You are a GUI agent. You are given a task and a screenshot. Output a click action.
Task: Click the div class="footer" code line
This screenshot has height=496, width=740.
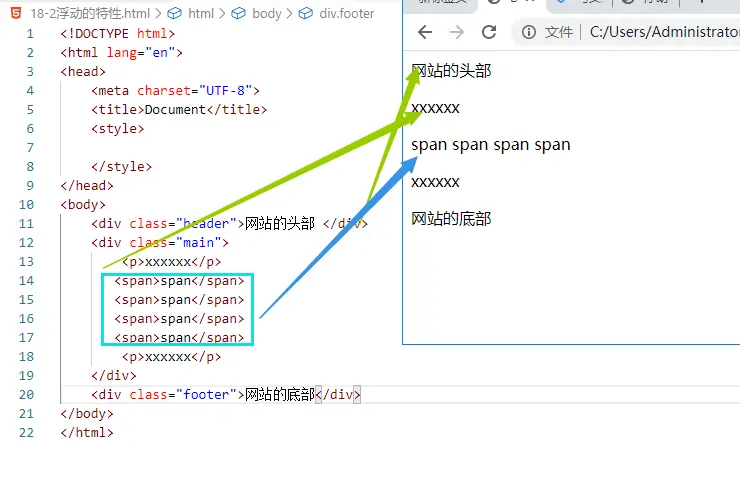point(226,394)
